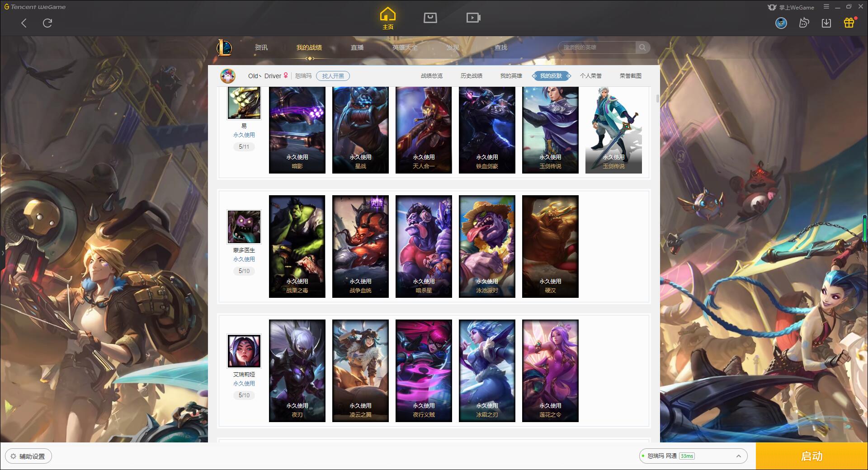Switch to 荣誉截图 sub-tab
Image resolution: width=868 pixels, height=470 pixels.
point(631,76)
